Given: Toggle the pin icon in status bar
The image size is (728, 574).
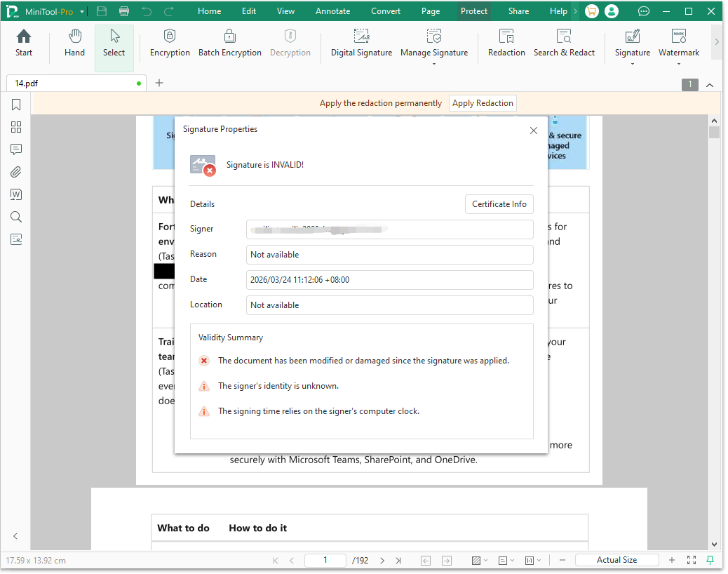Looking at the screenshot, I should 710,560.
